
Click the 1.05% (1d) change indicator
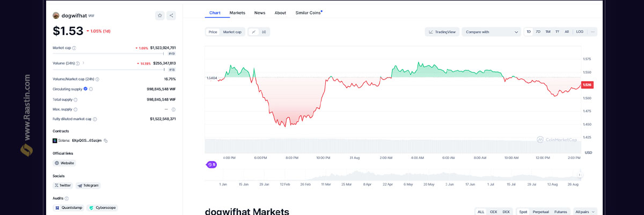[x=99, y=31]
